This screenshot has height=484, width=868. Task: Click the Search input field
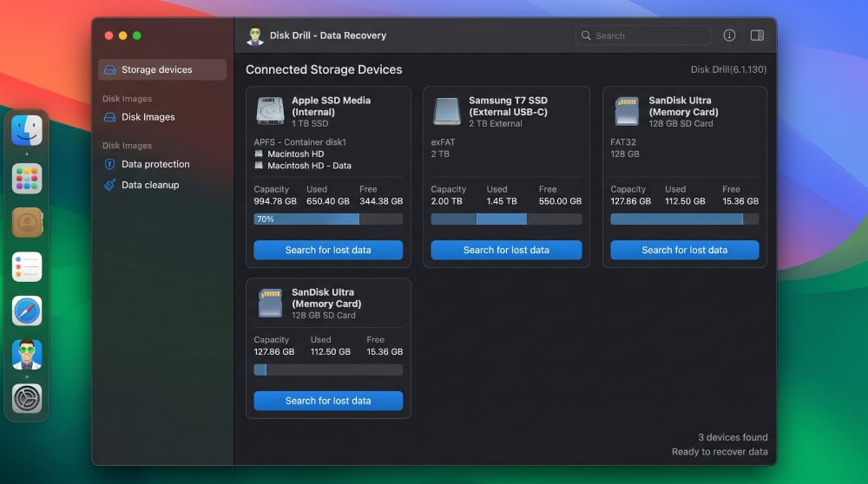tap(643, 36)
